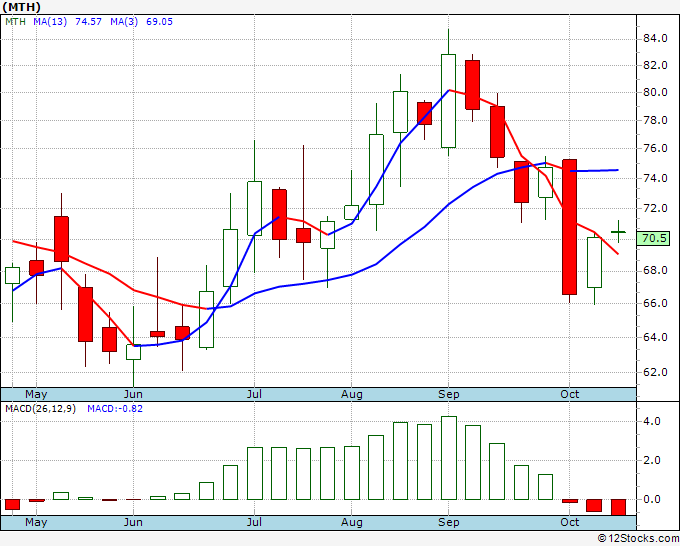Click Sep on the MACD panel month axis
Viewport: 680px width, 546px height.
tap(448, 522)
